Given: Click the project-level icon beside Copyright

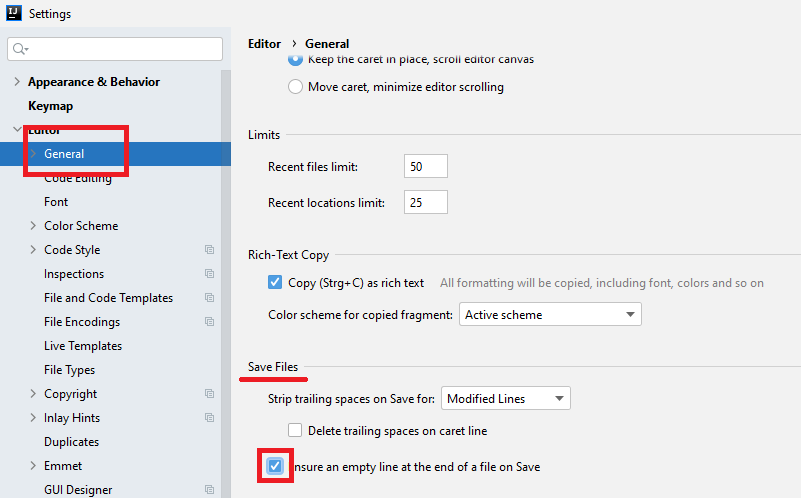Looking at the screenshot, I should [x=209, y=394].
